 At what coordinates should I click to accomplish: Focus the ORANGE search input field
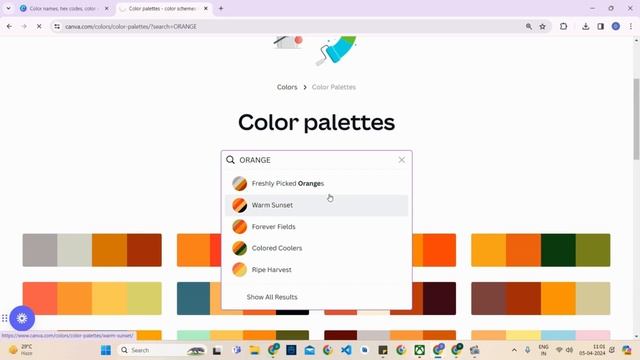[316, 160]
